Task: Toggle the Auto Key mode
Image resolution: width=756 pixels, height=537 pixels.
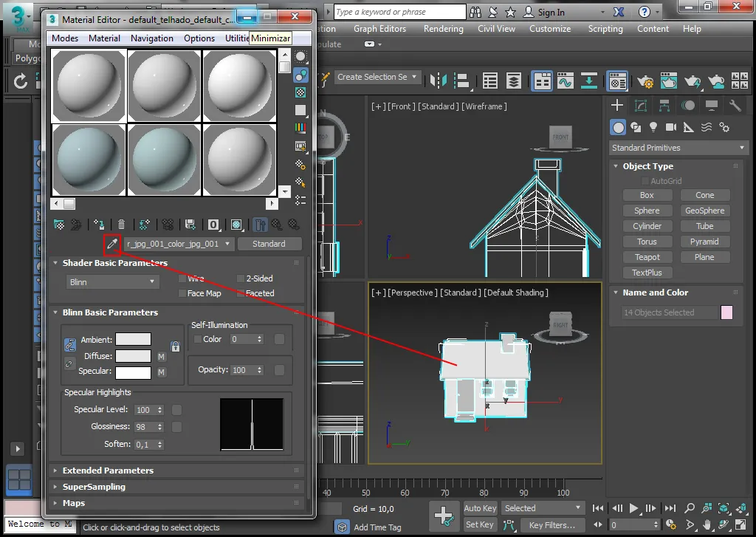Action: [480, 508]
